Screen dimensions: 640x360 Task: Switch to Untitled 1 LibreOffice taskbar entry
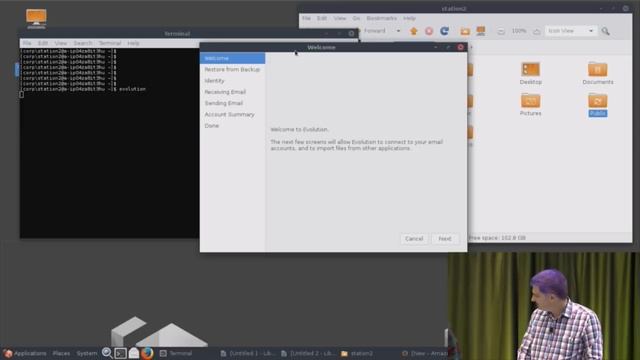(248, 353)
